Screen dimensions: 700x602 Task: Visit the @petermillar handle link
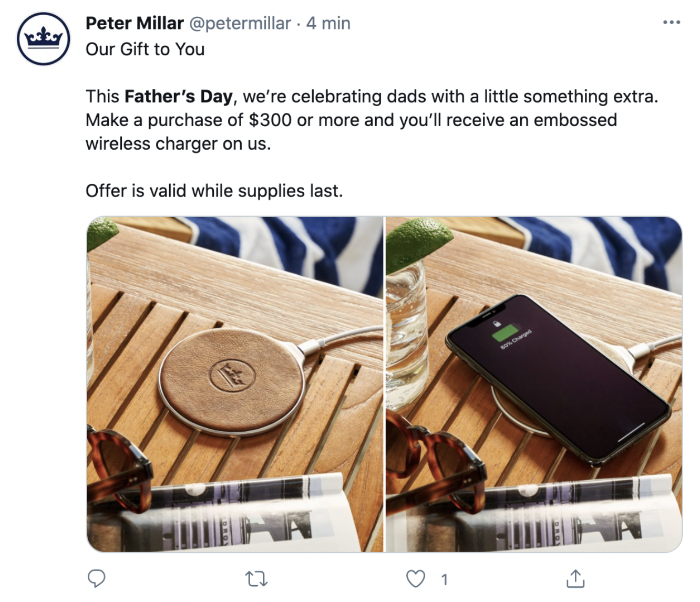point(240,23)
